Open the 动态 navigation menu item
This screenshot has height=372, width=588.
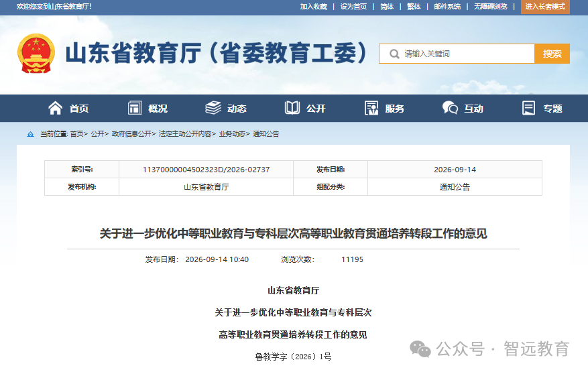[237, 109]
